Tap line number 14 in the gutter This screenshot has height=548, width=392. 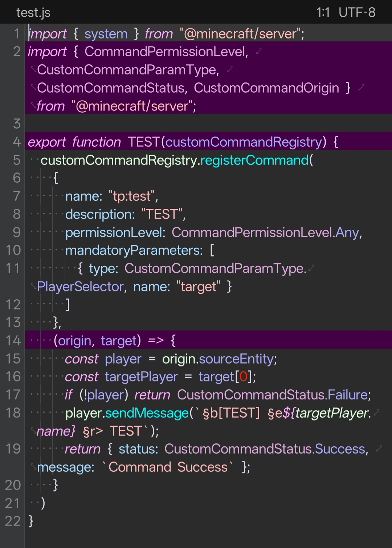[x=13, y=340]
